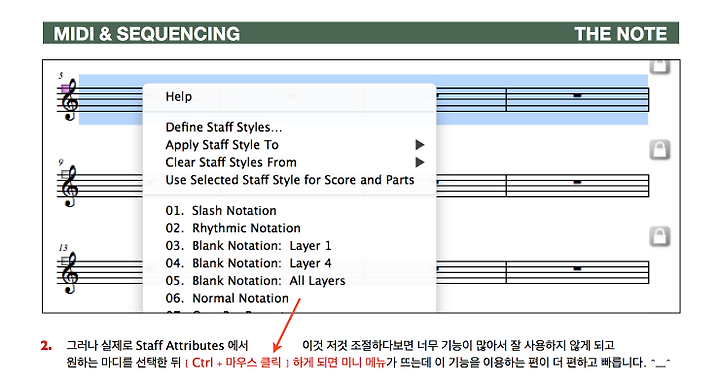Viewport: 720px width, 383px height.
Task: Click the red Ctrl + 마우스 클릭 text
Action: coord(236,363)
